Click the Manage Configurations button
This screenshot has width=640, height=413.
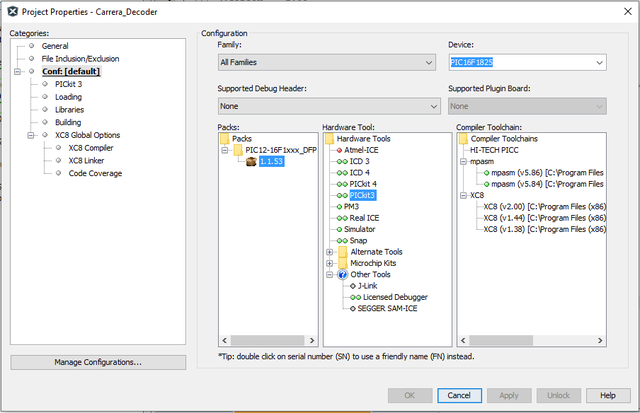pyautogui.click(x=98, y=362)
